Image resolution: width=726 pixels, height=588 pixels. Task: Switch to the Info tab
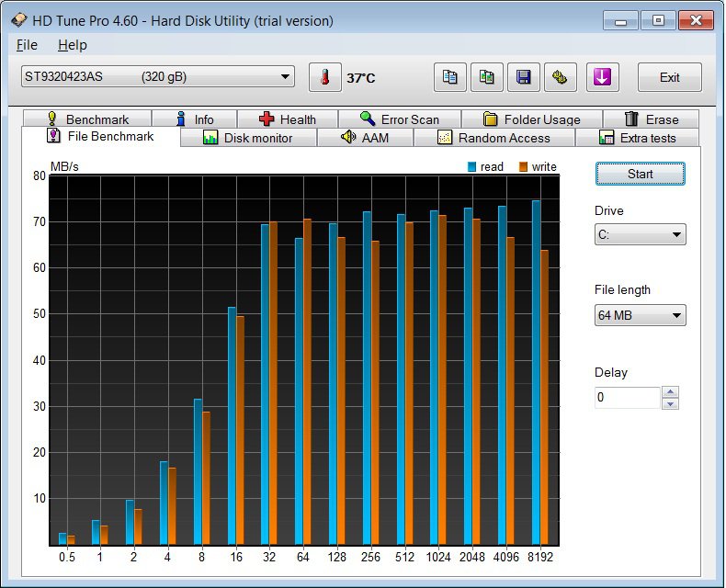click(x=195, y=119)
